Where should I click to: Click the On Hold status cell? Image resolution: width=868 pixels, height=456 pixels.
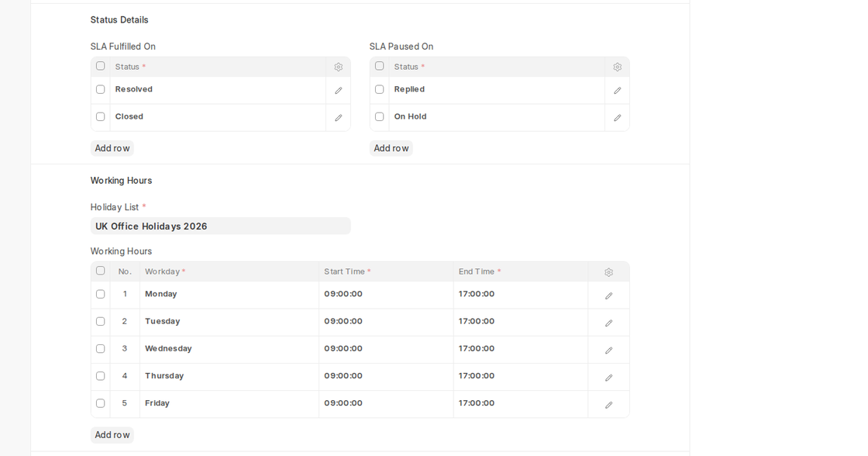[497, 117]
